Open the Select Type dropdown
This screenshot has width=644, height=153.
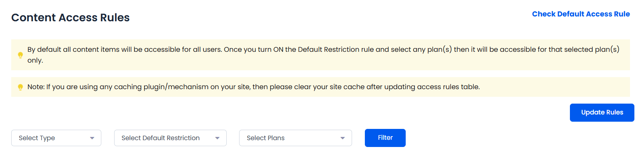coord(56,138)
